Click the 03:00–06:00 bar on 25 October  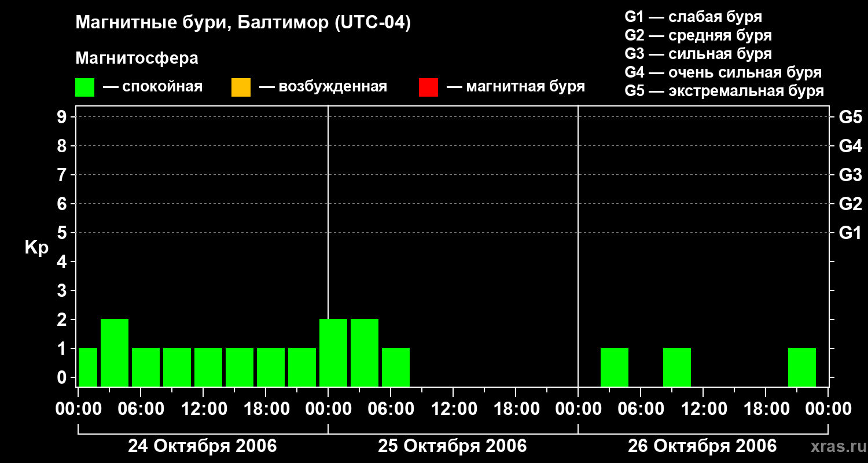(x=365, y=353)
